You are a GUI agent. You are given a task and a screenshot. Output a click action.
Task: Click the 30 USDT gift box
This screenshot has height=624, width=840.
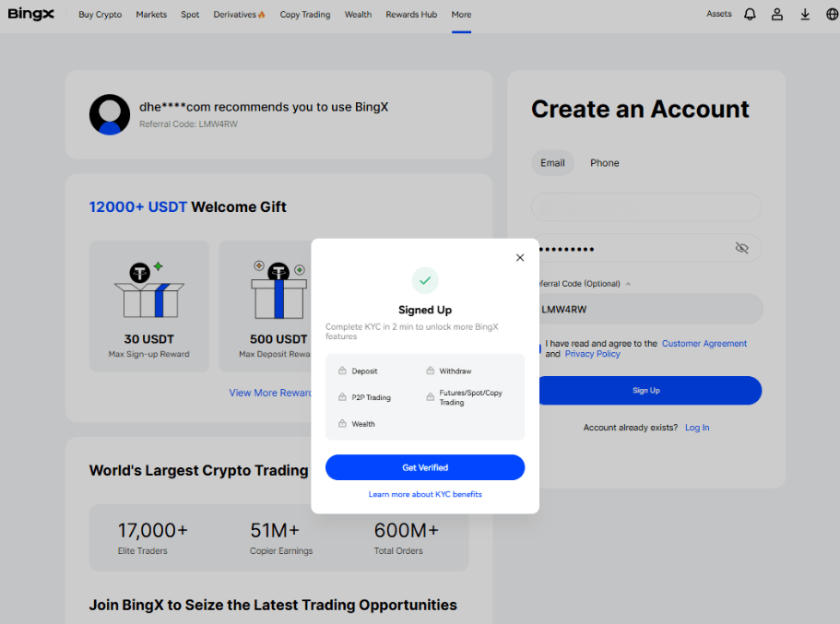(149, 306)
